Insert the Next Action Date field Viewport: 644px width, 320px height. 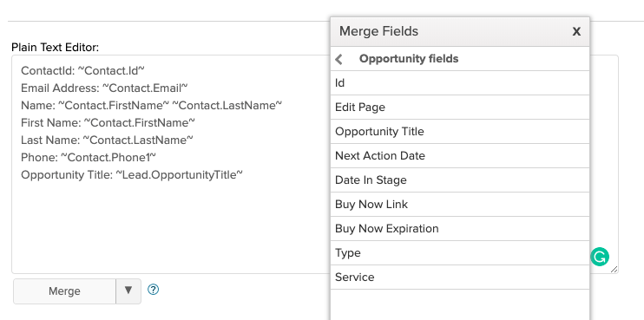(460, 156)
